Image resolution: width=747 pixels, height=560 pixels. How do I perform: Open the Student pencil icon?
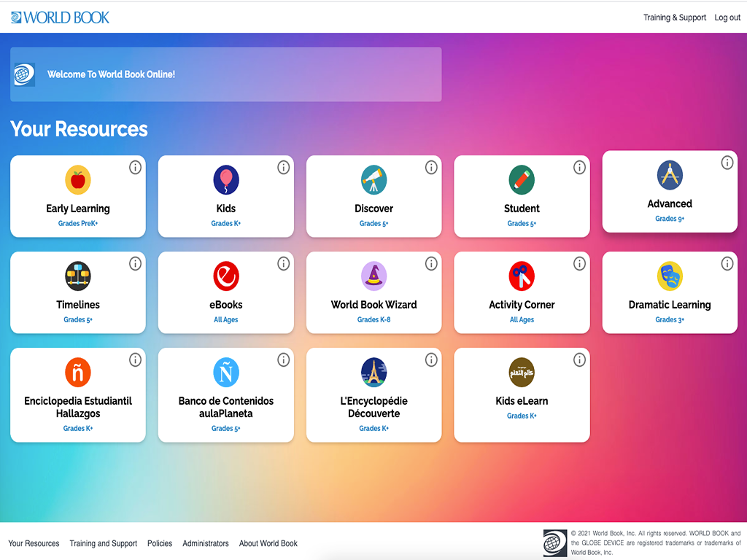point(522,180)
